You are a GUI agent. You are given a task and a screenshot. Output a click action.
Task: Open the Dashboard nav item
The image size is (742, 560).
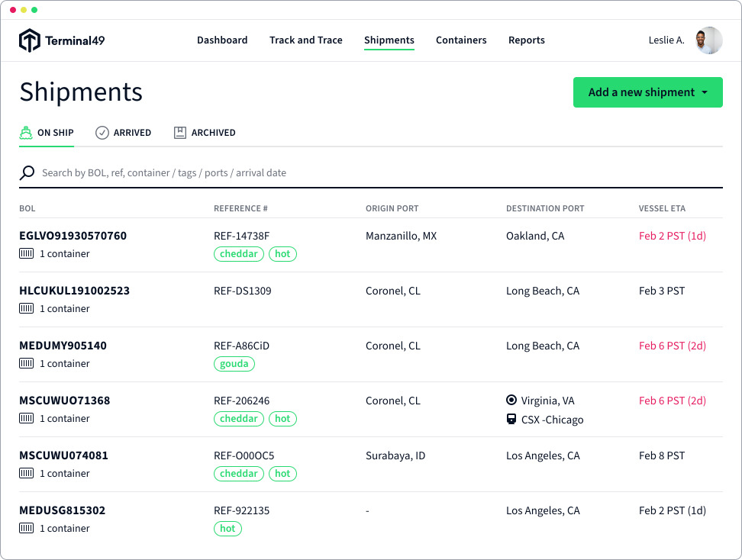(x=222, y=40)
